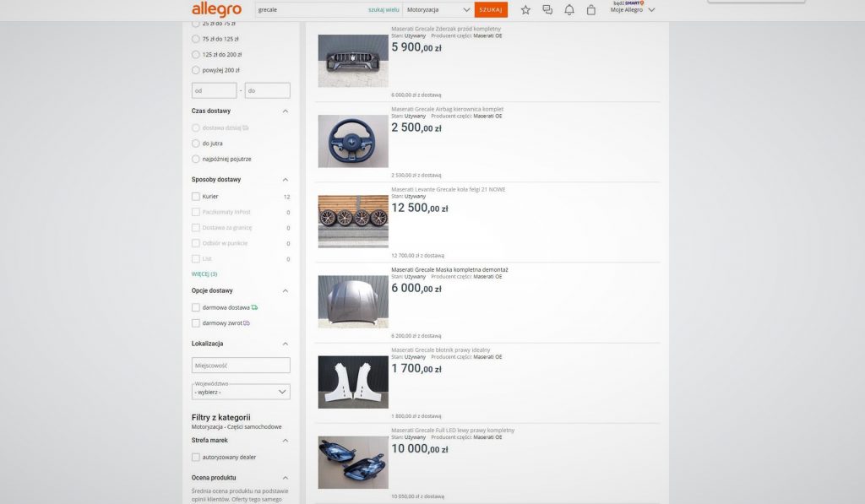Tick the autoryzowany dealer checkbox
This screenshot has width=865, height=504.
pos(196,458)
